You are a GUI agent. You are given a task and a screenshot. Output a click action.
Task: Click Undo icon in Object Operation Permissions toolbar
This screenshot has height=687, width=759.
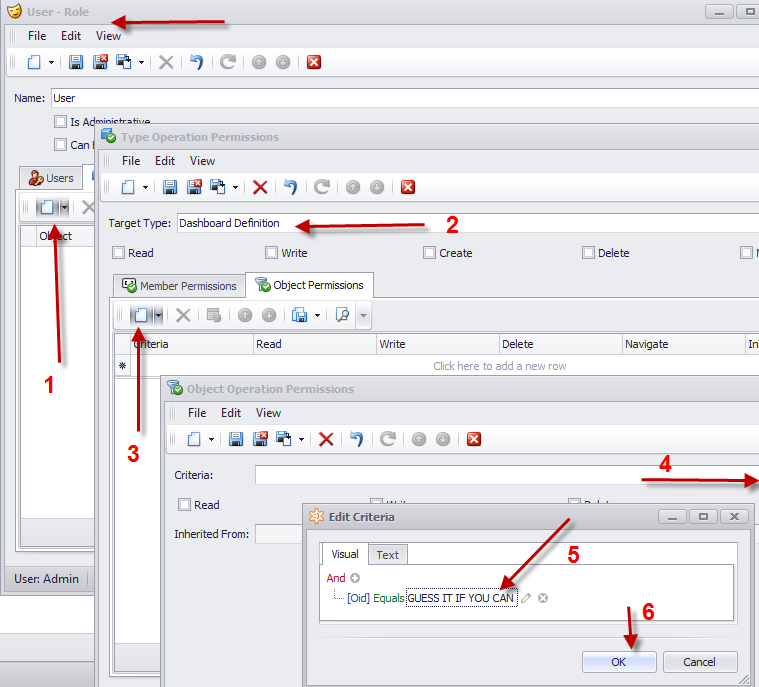(356, 439)
